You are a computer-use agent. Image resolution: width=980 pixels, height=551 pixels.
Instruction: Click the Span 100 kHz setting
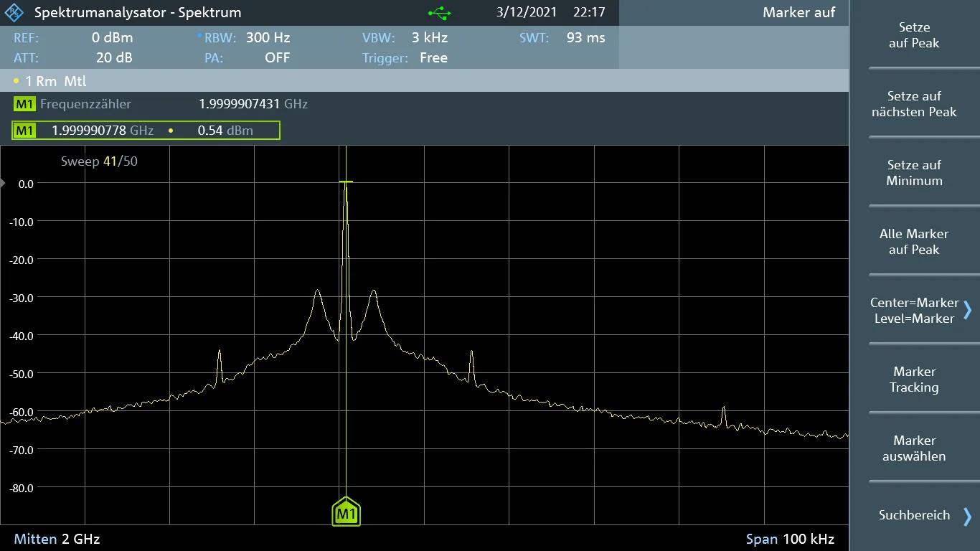[x=791, y=539]
